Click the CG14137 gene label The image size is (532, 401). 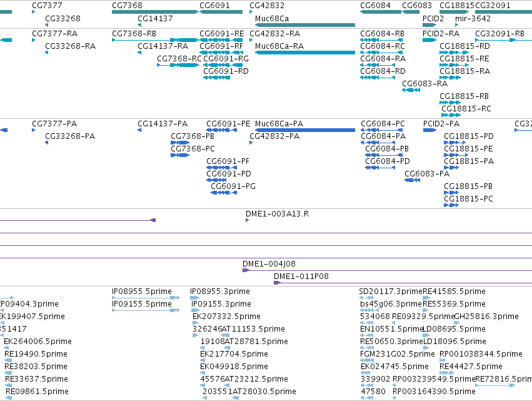click(x=156, y=18)
